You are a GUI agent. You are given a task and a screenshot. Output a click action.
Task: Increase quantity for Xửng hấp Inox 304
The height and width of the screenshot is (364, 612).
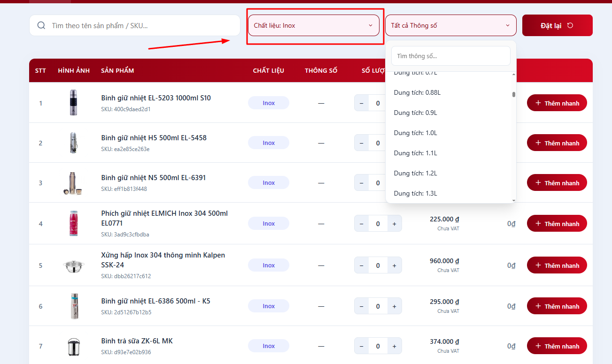pos(394,265)
